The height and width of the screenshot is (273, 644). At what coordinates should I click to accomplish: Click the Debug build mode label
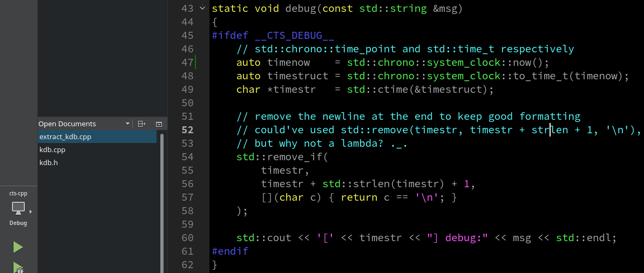click(x=18, y=223)
